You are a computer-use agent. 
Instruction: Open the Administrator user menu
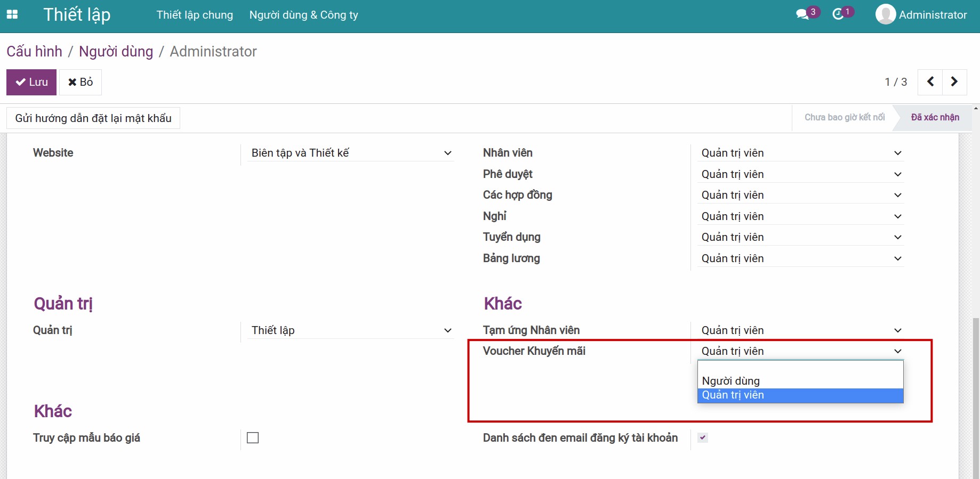(921, 15)
